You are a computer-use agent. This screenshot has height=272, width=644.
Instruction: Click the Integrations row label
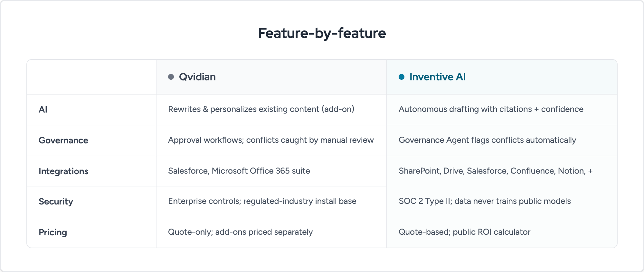tap(63, 171)
